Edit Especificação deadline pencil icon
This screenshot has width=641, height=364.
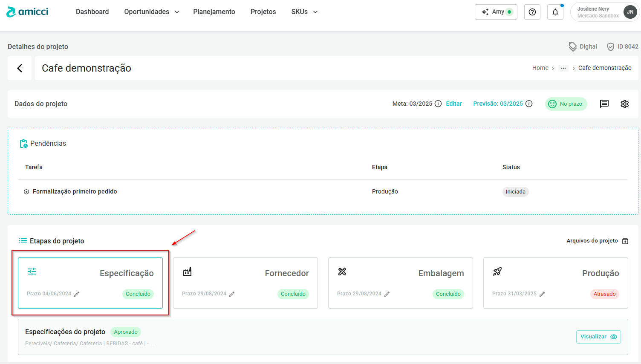point(77,294)
